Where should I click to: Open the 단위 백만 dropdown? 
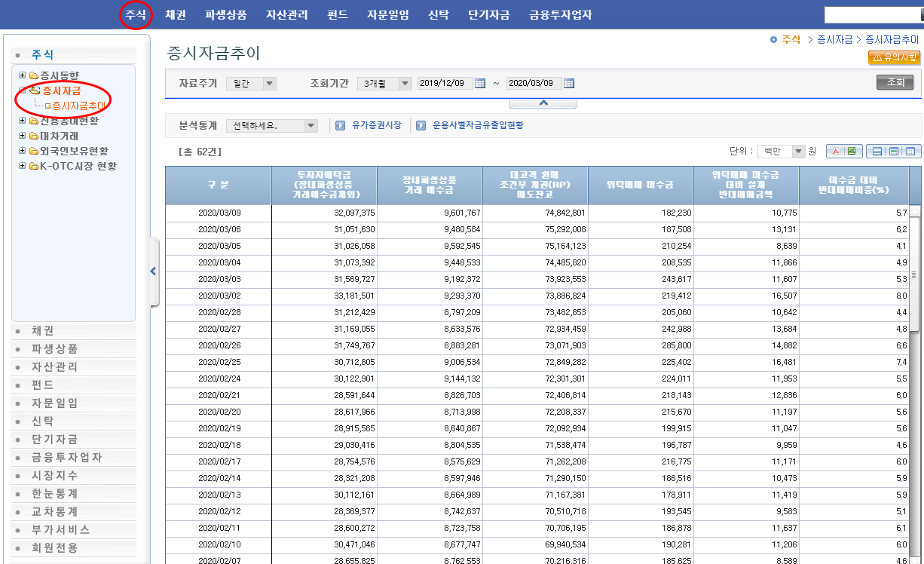pyautogui.click(x=782, y=152)
